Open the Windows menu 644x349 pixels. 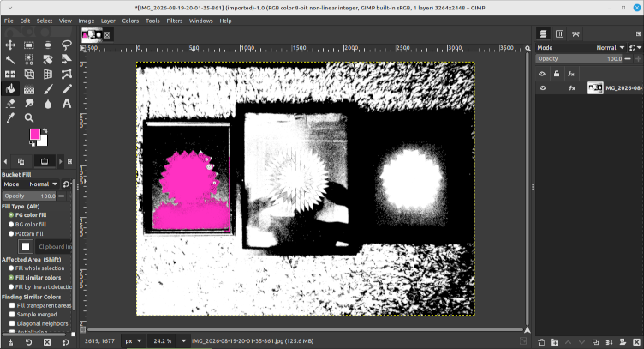pos(201,21)
